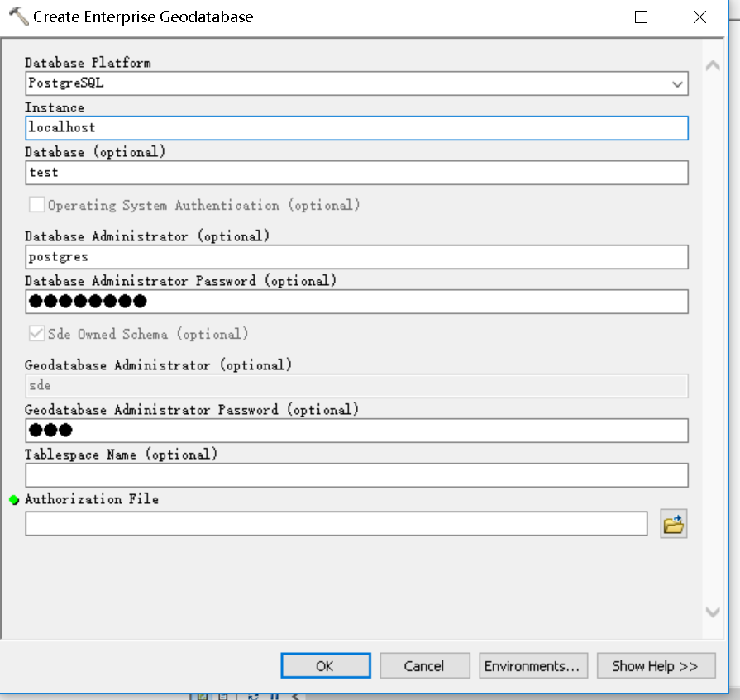Click the green required-indicator next to Authorization File
Viewport: 740px width, 700px height.
[13, 498]
